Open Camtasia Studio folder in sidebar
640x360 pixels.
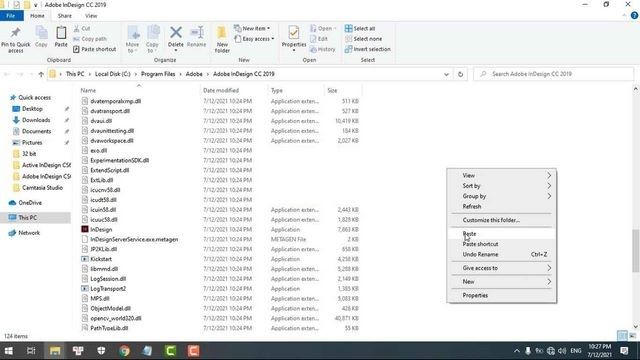point(42,188)
